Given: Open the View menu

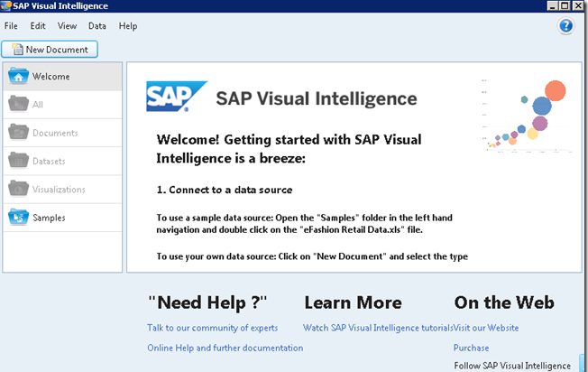Looking at the screenshot, I should pyautogui.click(x=67, y=26).
